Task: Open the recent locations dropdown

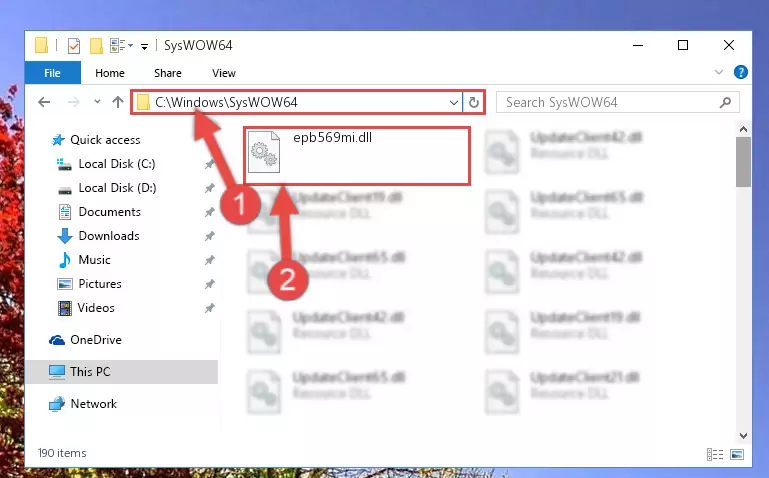Action: click(97, 102)
